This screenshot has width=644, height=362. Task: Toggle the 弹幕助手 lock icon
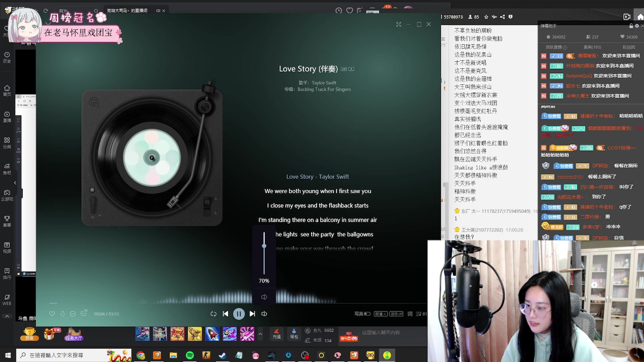[x=631, y=26]
